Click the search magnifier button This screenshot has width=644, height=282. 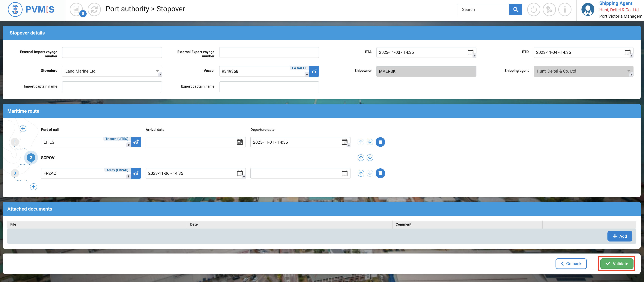pos(515,10)
